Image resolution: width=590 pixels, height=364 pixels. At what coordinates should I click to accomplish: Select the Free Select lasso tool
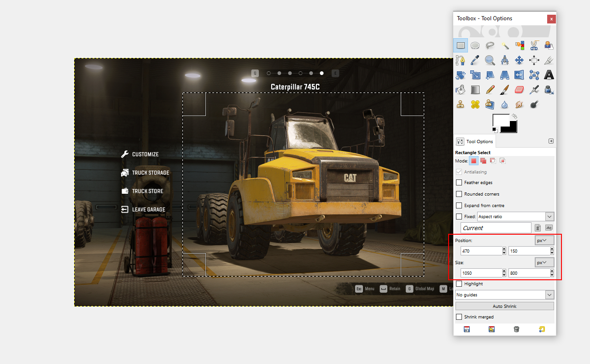(490, 45)
